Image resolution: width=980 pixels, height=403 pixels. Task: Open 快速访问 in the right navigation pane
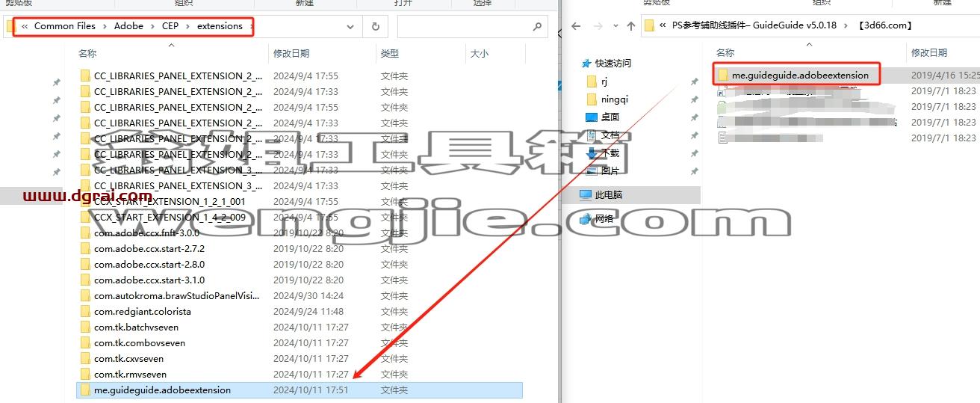point(613,63)
